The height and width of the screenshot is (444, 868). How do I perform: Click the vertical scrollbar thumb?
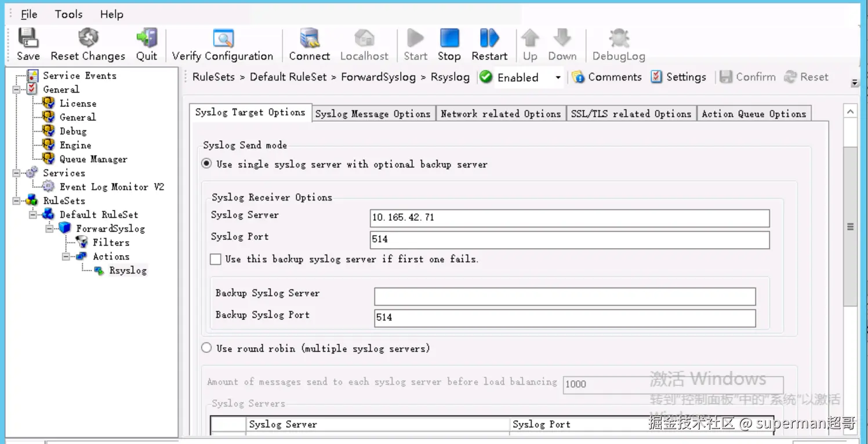click(851, 226)
